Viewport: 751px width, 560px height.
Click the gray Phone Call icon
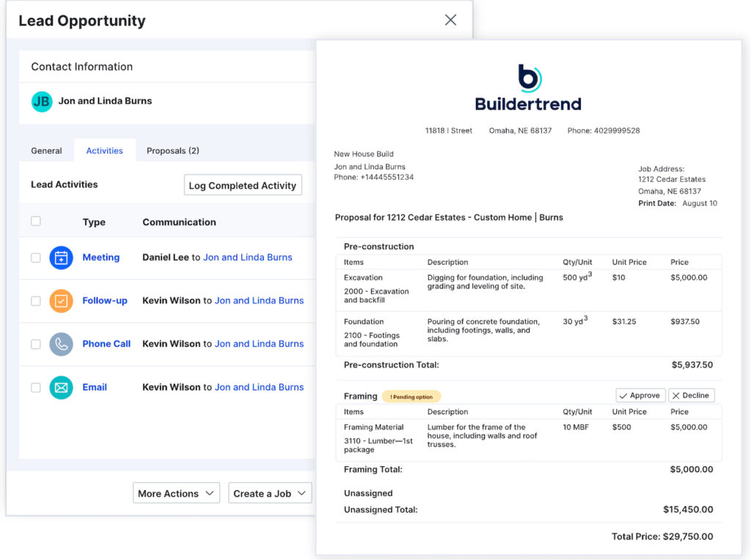pyautogui.click(x=61, y=345)
